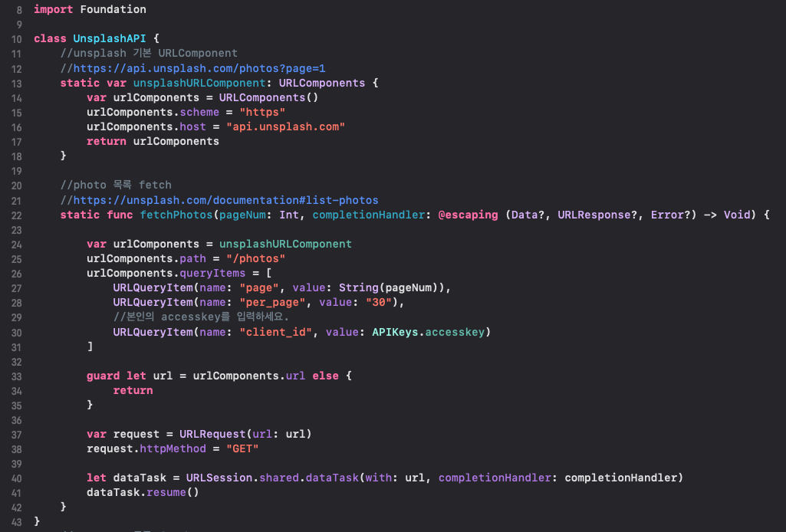Click the UnsplashAPI class name
Image resolution: width=786 pixels, height=532 pixels.
[110, 38]
